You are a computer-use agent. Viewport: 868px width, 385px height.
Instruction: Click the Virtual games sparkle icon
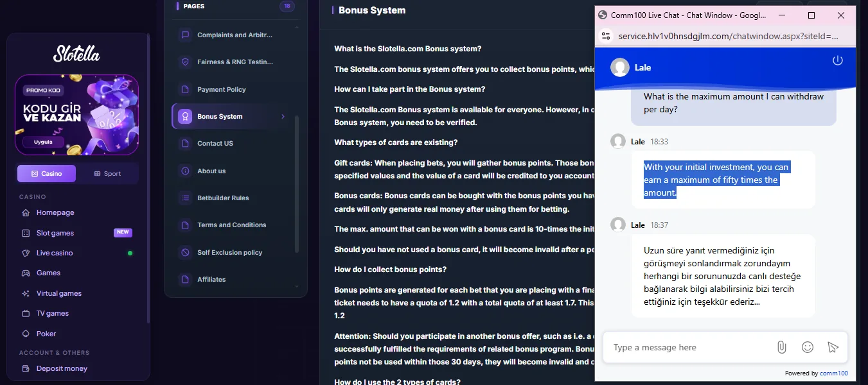point(26,293)
